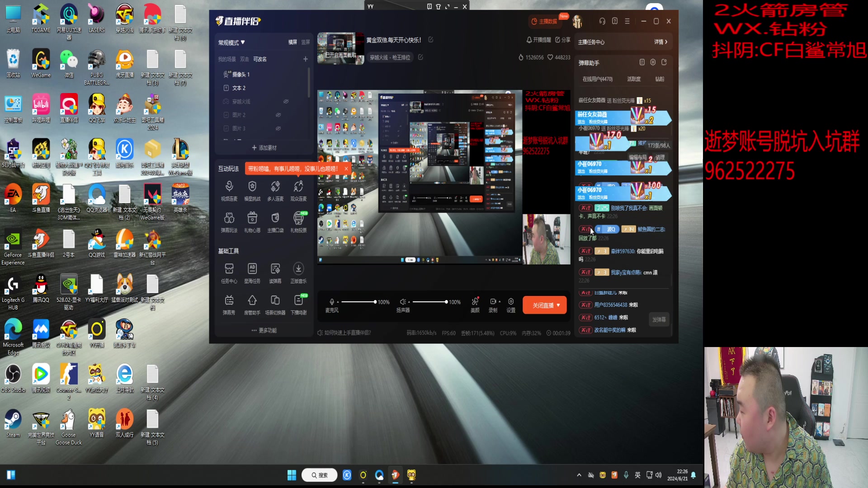Show hidden 图片 2 source
This screenshot has width=868, height=488.
[x=278, y=115]
